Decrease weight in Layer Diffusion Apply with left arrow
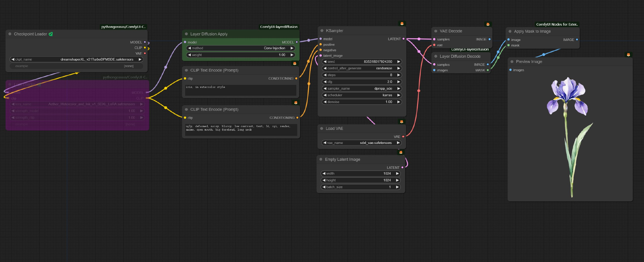 (189, 55)
